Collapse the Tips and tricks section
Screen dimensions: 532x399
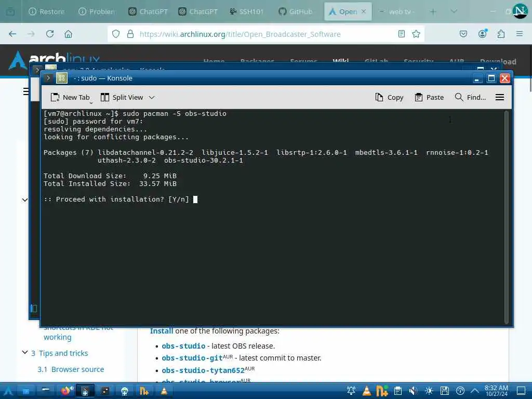[x=25, y=353]
